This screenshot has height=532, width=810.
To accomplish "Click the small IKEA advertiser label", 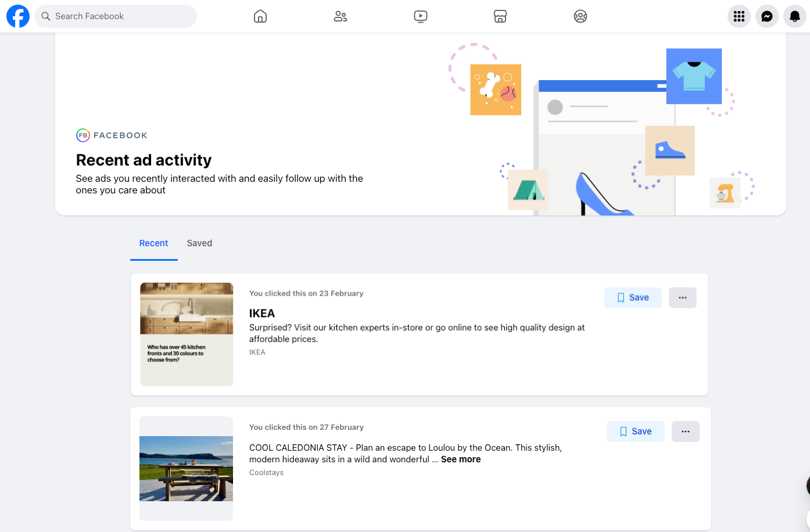I will 257,352.
